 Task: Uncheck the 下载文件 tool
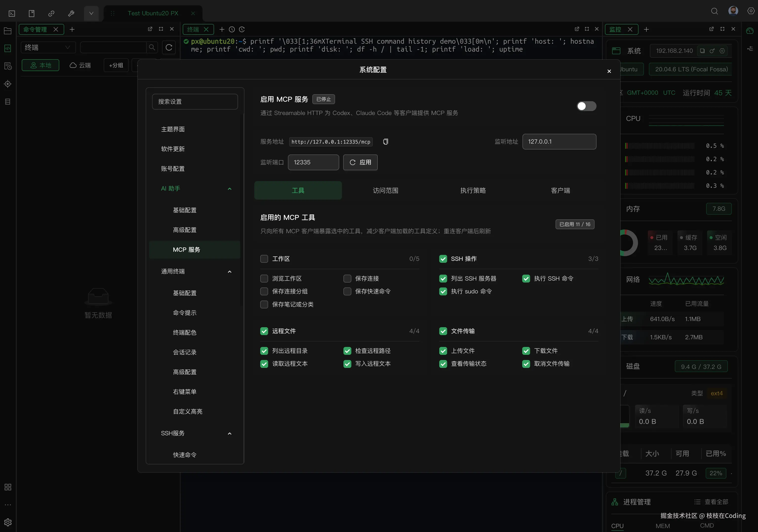[x=526, y=351]
